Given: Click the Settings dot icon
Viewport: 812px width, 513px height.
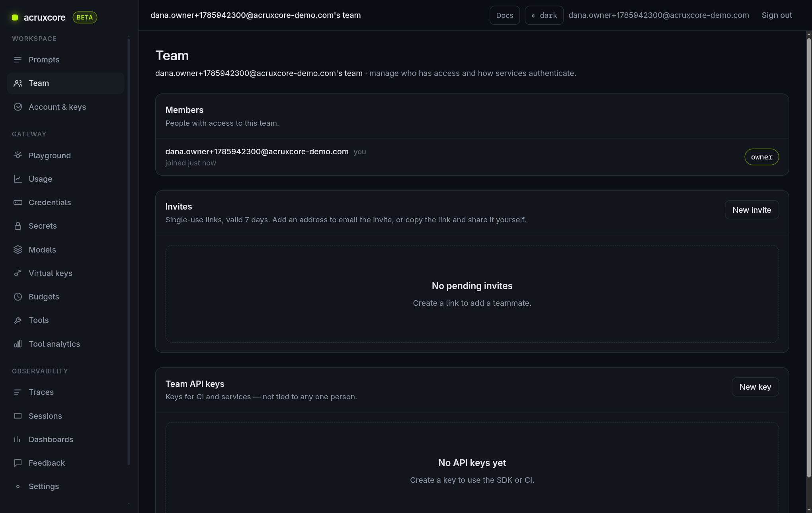Looking at the screenshot, I should click(x=18, y=486).
